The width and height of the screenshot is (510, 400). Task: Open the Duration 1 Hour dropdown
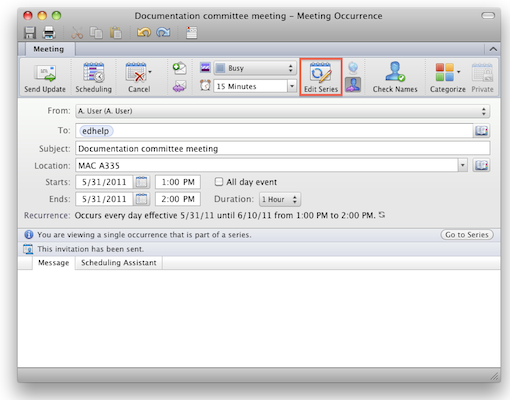click(x=280, y=199)
